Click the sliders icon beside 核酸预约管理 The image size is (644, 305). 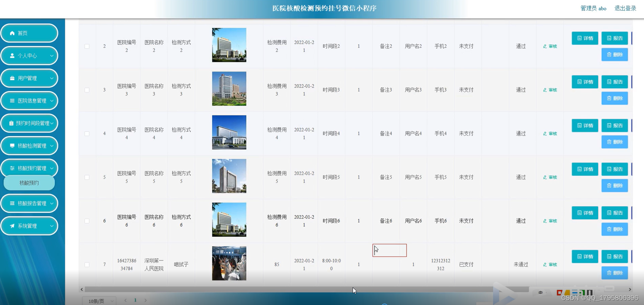tap(12, 168)
